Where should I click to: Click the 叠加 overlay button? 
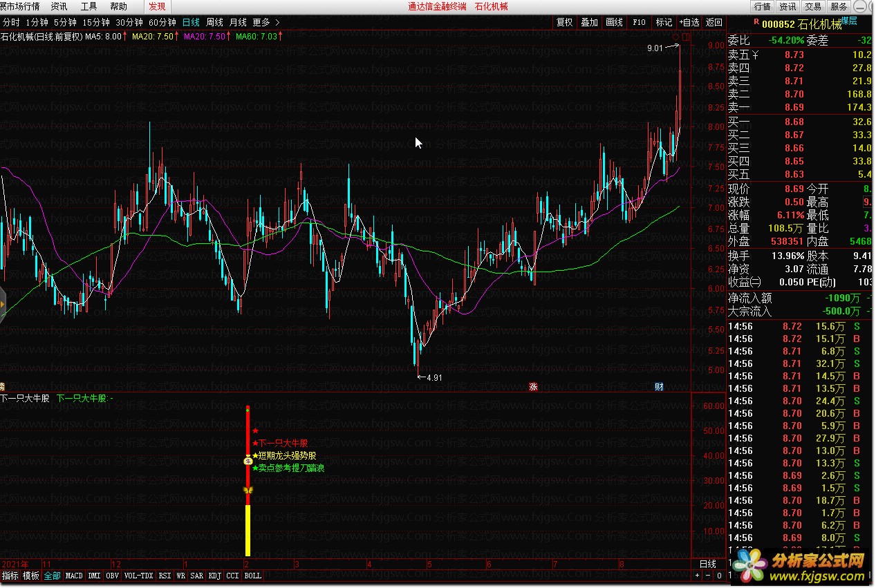590,22
